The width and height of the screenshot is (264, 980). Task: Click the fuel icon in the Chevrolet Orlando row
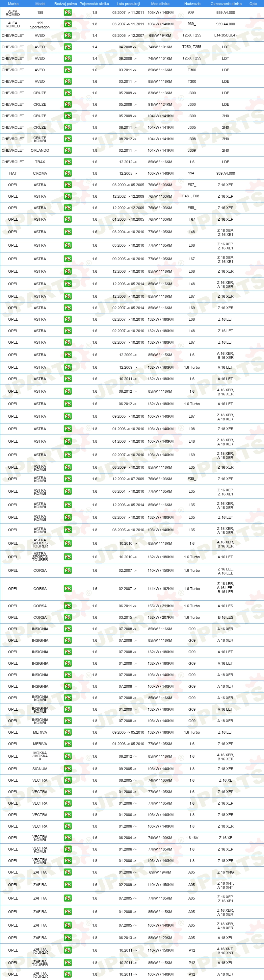pos(68,150)
